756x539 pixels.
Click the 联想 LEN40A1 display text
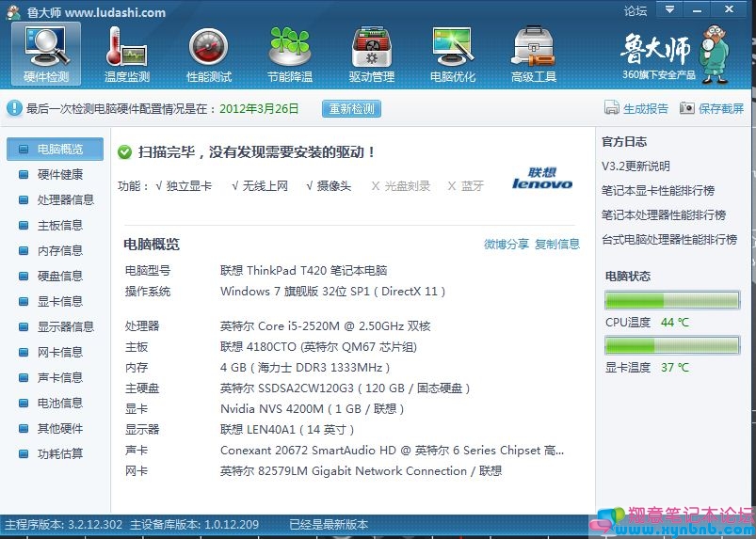(287, 430)
